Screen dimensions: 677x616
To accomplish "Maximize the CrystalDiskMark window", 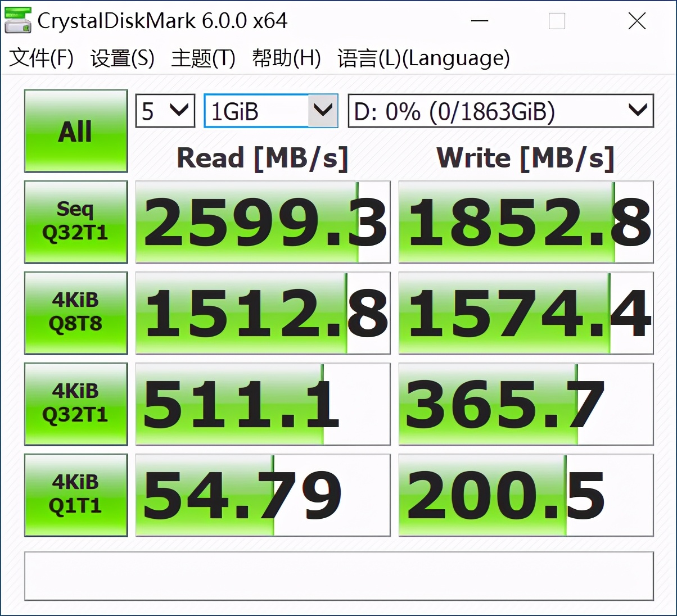I will 557,21.
